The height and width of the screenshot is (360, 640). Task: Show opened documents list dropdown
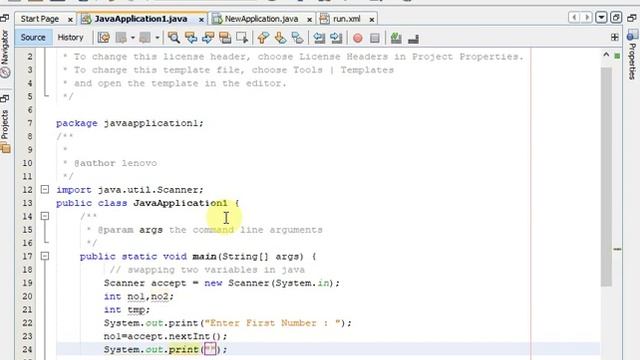pos(601,18)
